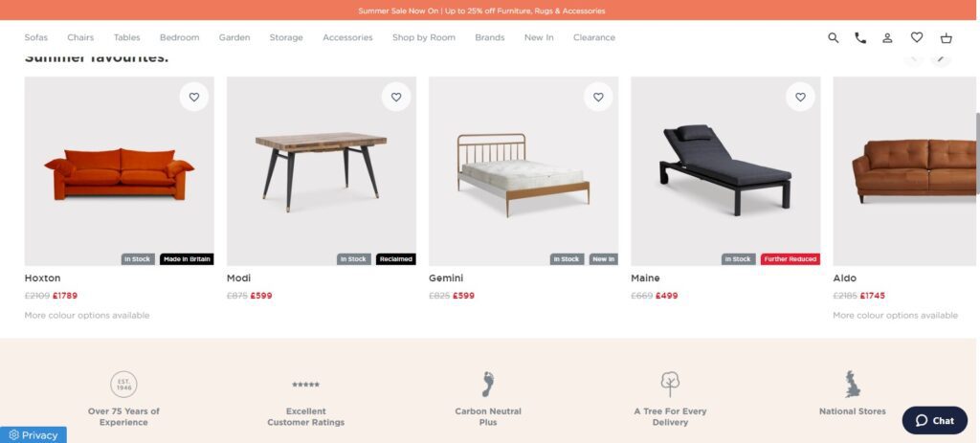
Task: Open the Privacy settings button
Action: pos(33,435)
